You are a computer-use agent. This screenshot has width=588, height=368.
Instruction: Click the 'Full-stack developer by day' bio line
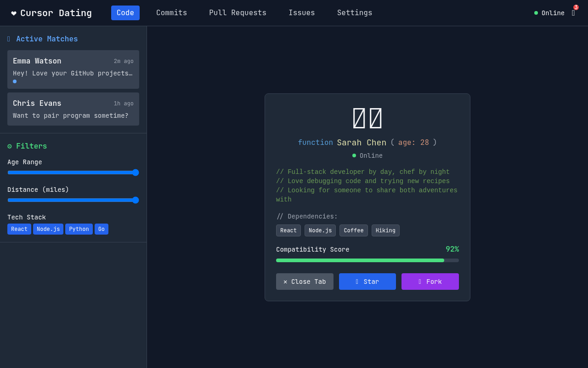[x=363, y=172]
